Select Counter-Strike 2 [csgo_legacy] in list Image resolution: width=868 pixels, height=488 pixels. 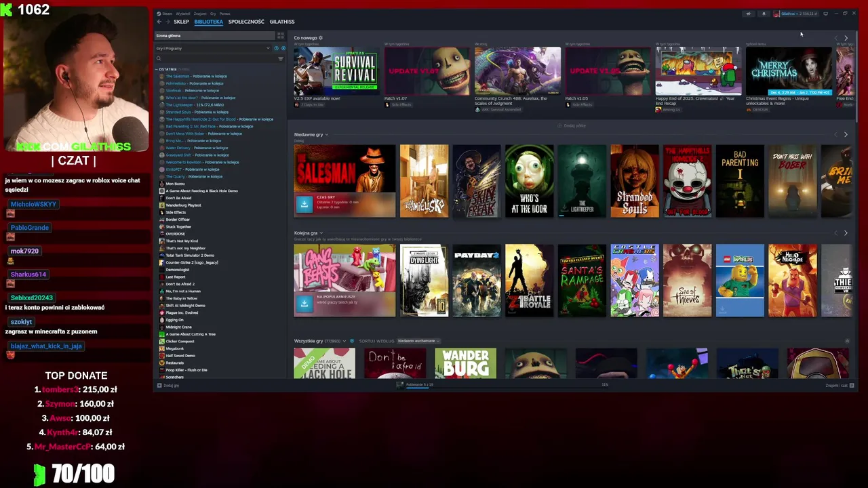tap(193, 262)
